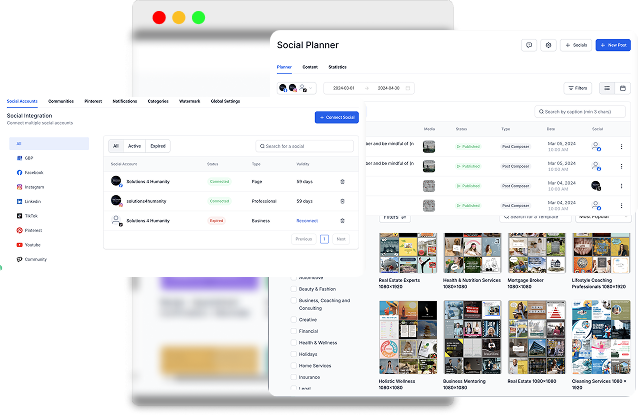
Task: Select Facebook in the social sidebar
Action: [30, 173]
